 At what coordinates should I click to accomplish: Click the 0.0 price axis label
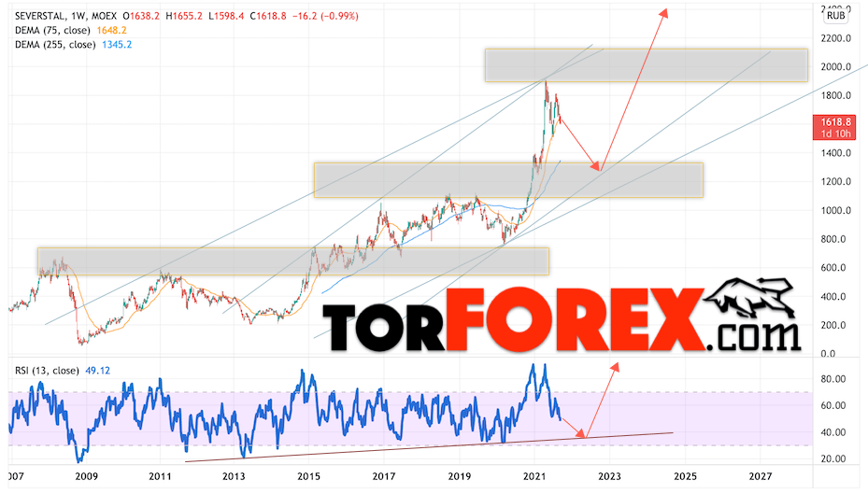coord(829,354)
